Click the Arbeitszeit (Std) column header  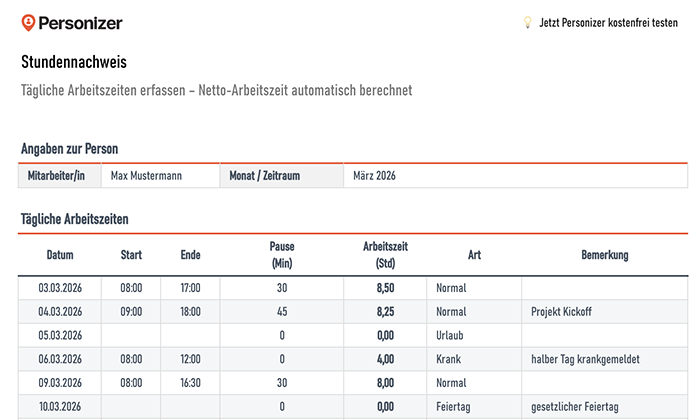coord(385,255)
